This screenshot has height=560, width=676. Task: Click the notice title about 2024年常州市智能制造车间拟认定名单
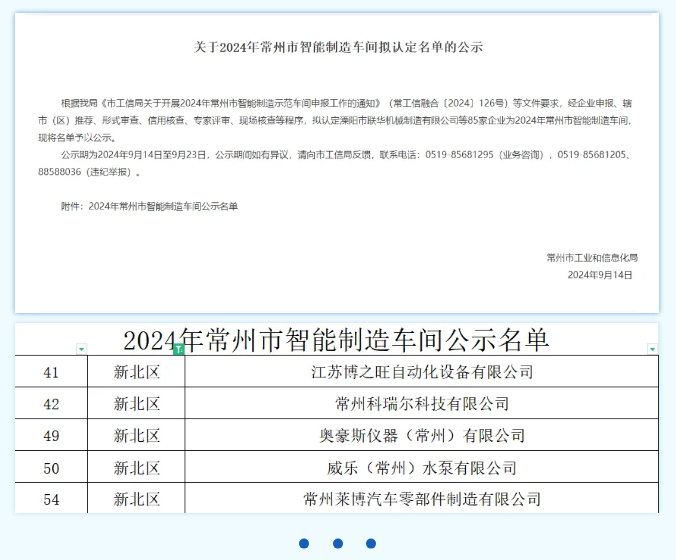pyautogui.click(x=337, y=47)
